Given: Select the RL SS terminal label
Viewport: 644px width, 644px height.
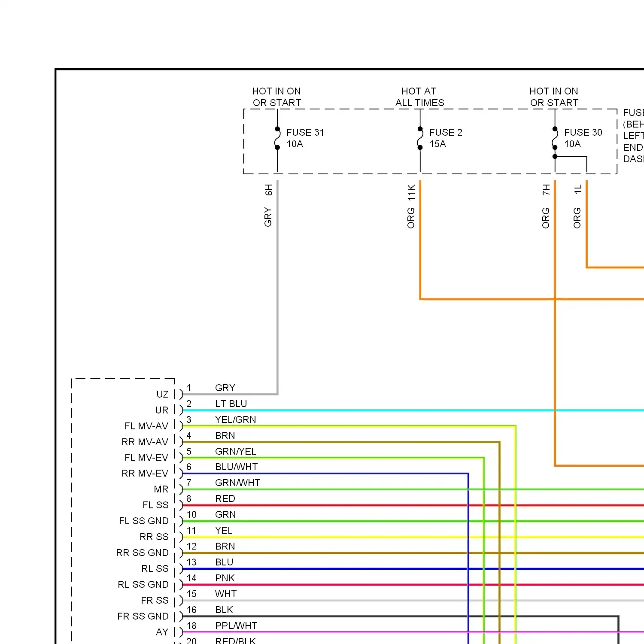Looking at the screenshot, I should pos(155,568).
